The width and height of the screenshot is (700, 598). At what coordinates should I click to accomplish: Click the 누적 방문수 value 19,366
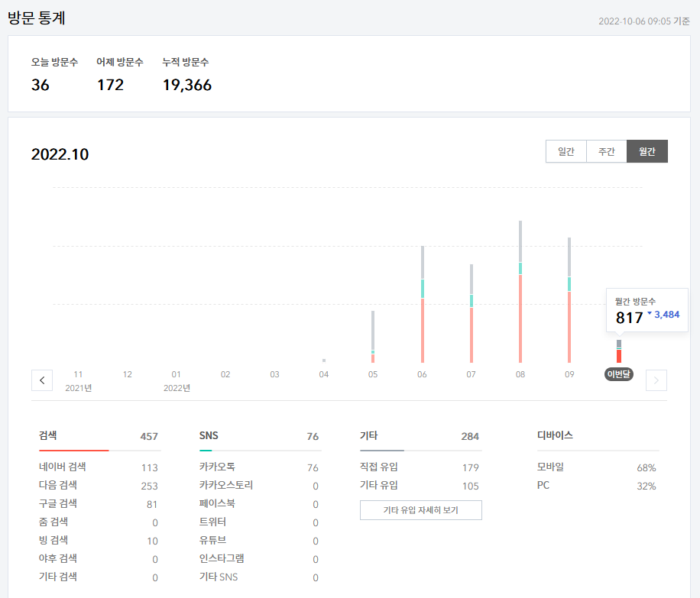pos(187,85)
